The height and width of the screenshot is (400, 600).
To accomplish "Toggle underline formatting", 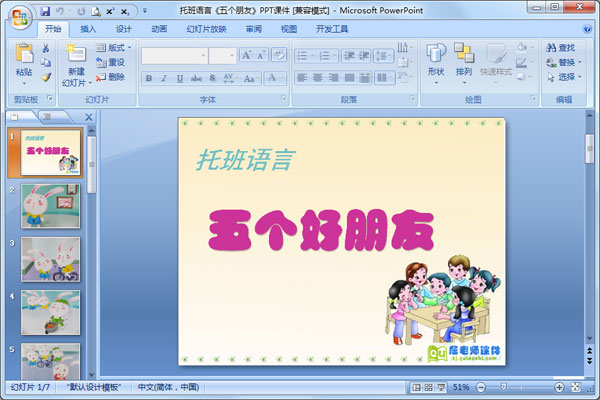I will pyautogui.click(x=180, y=78).
